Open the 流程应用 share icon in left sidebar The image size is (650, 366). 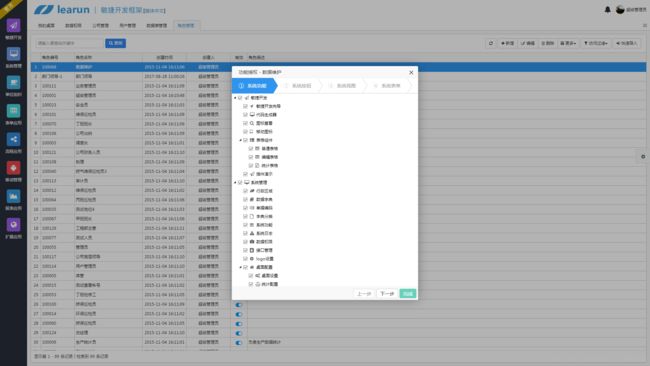(13, 139)
